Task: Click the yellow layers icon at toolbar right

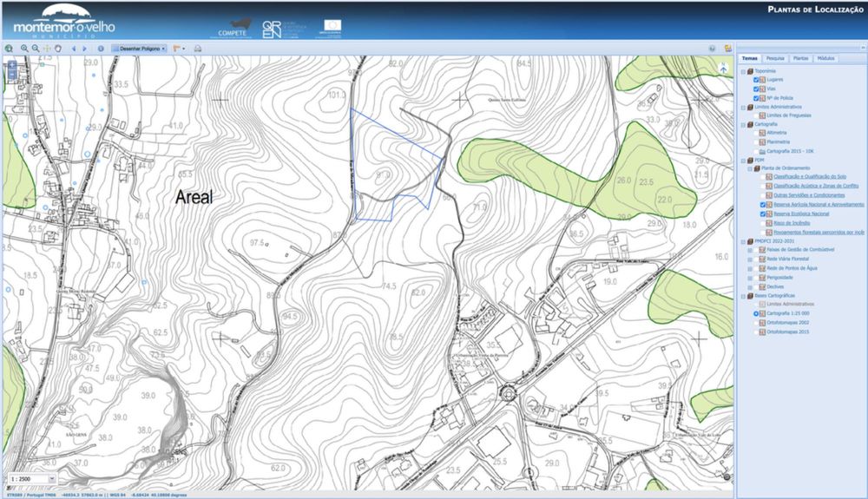Action: [x=728, y=49]
